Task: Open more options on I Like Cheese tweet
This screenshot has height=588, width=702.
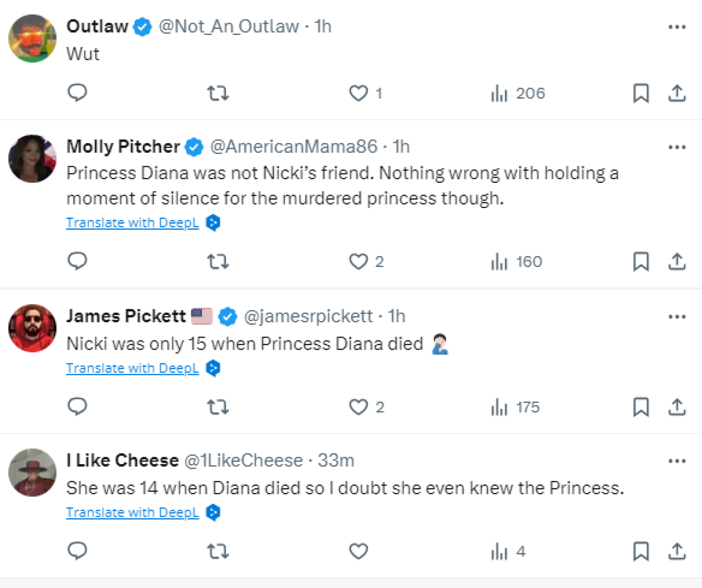Action: (x=677, y=461)
